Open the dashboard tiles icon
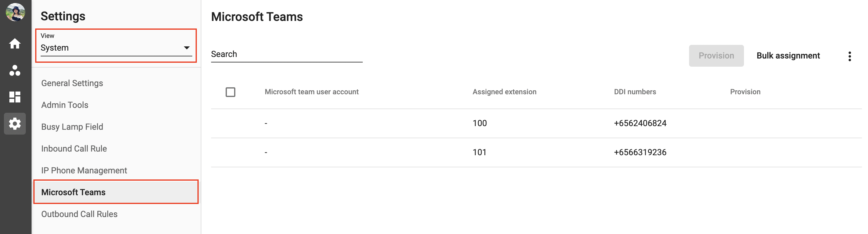The width and height of the screenshot is (868, 234). tap(15, 97)
